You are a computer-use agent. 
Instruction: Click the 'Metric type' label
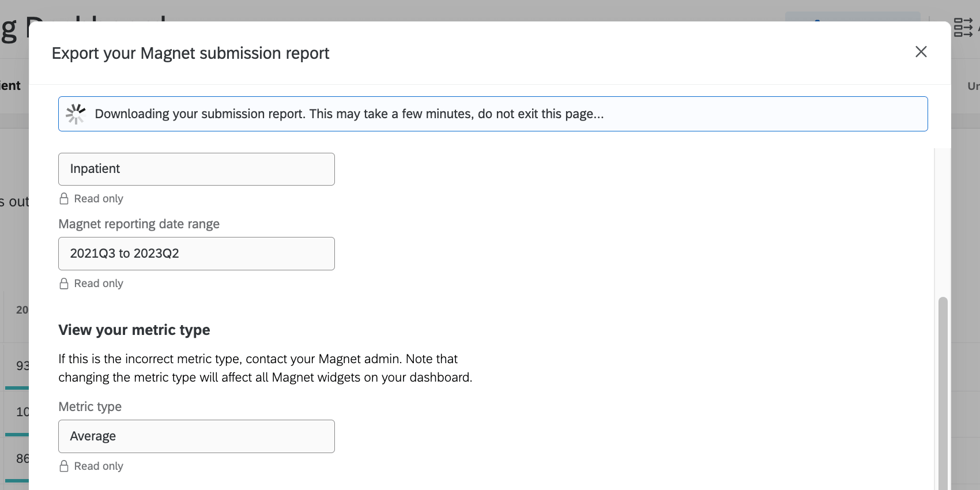[90, 406]
